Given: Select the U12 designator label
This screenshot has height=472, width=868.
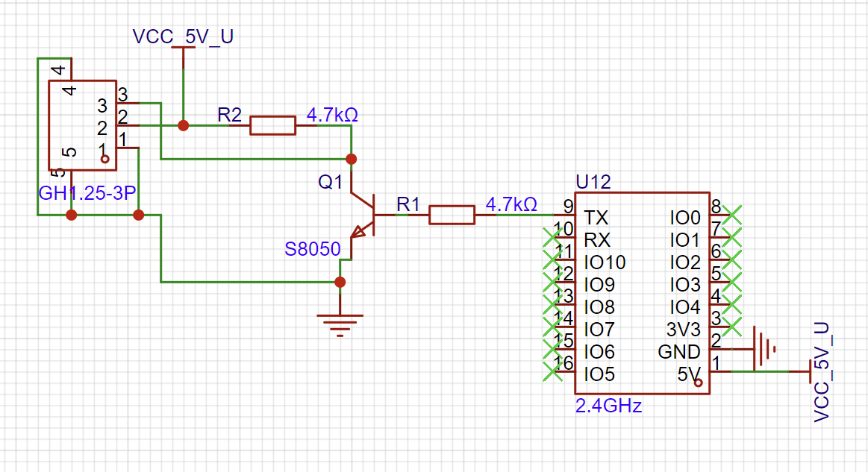Looking at the screenshot, I should coord(593,182).
